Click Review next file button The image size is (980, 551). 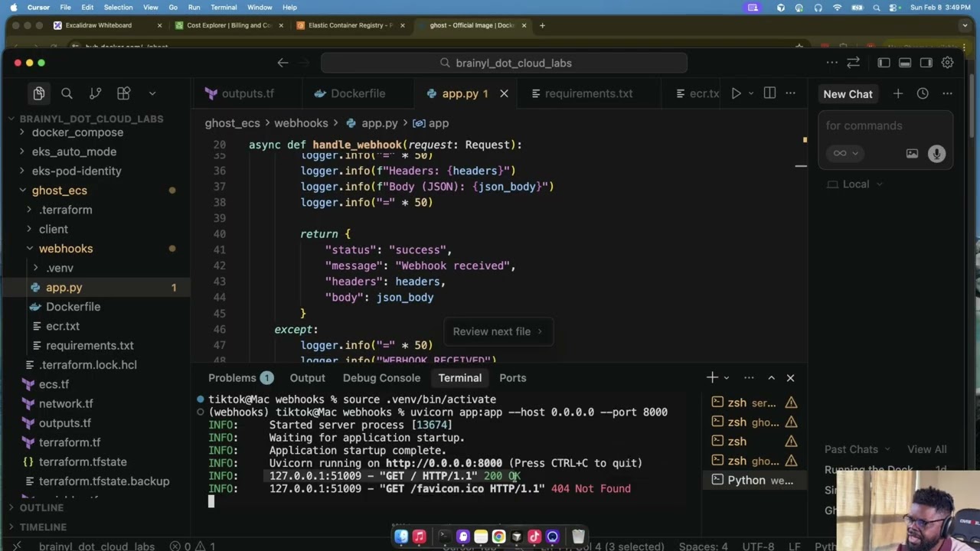point(498,331)
